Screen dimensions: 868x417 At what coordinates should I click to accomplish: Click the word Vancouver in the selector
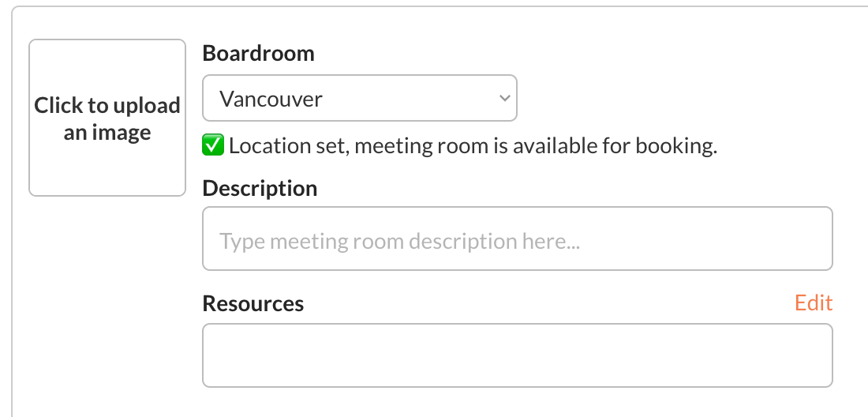click(271, 100)
